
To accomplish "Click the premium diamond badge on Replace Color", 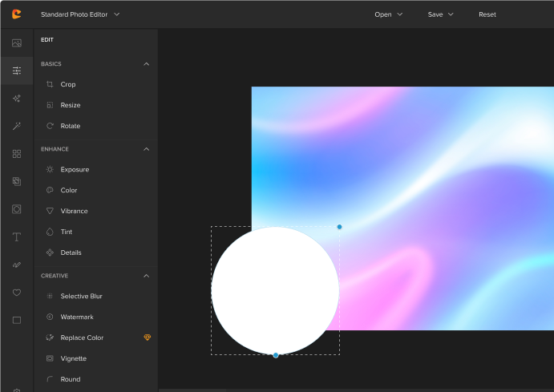I will click(x=147, y=338).
